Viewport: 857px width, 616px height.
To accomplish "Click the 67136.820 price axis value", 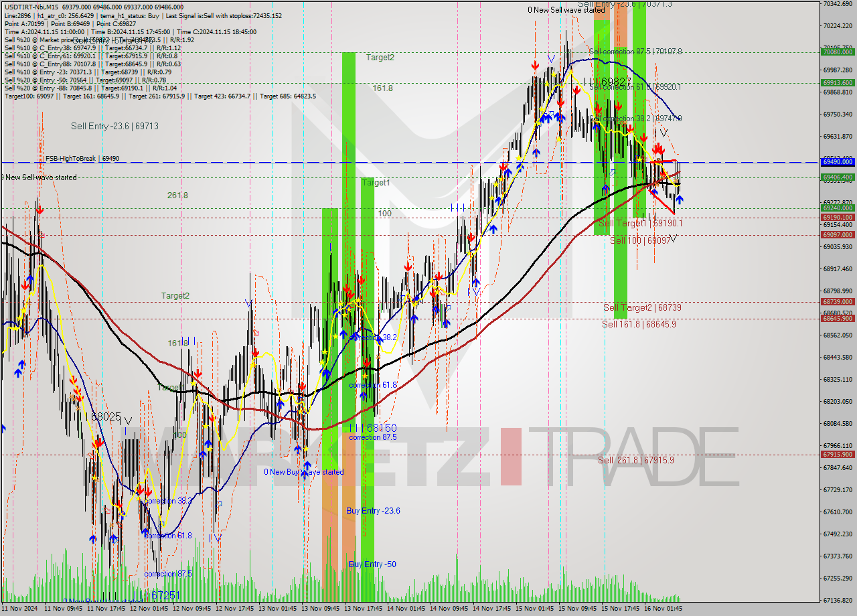I will click(837, 600).
